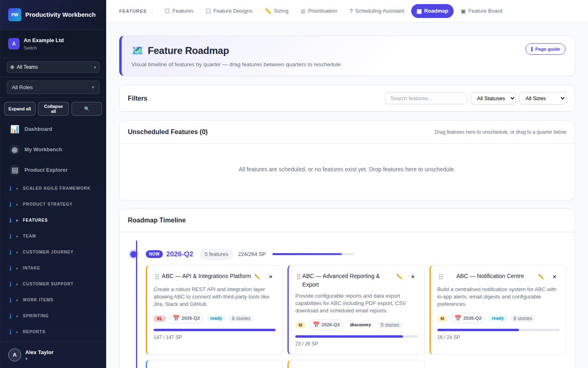Click the PW Productivity Workbench logo

(15, 15)
